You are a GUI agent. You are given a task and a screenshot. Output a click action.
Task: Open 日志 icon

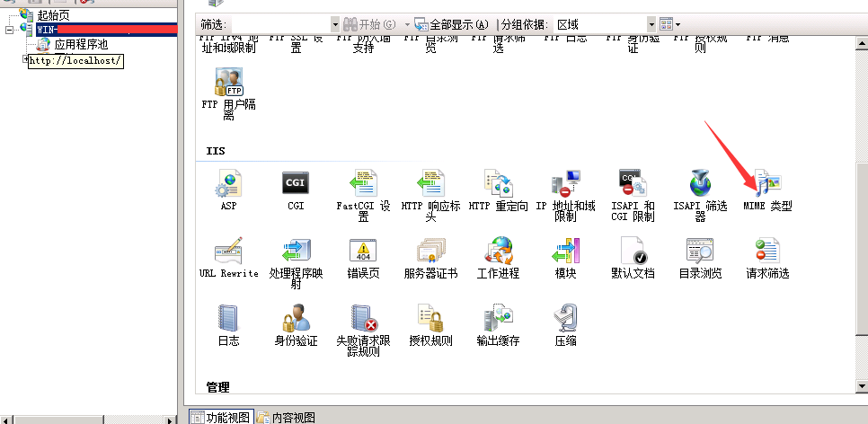(x=228, y=318)
